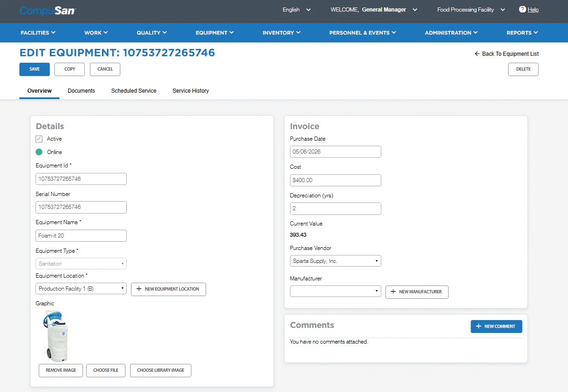The height and width of the screenshot is (392, 568).
Task: Click plus icon on New Equipment Location
Action: pyautogui.click(x=139, y=289)
